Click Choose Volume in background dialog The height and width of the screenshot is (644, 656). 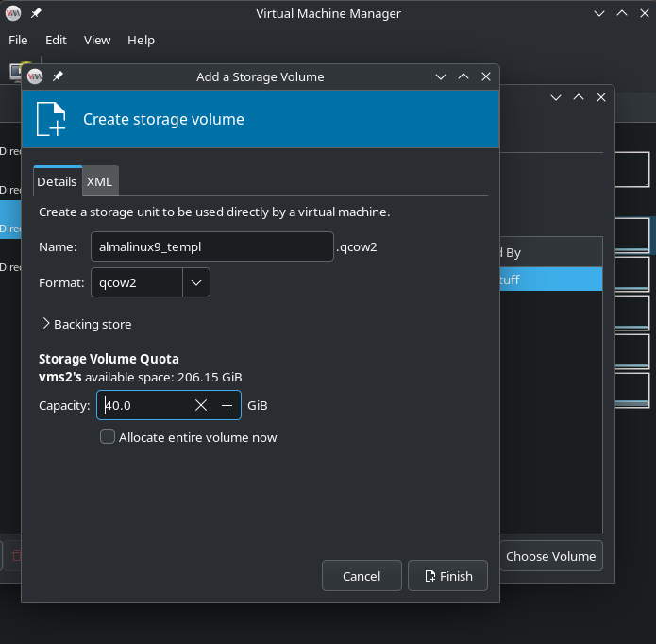[550, 556]
